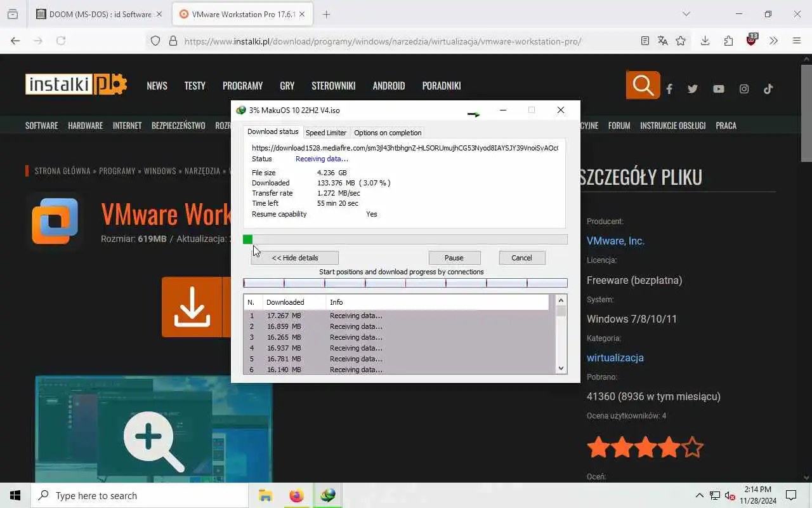812x508 pixels.
Task: Click INSTRUKCJE OBSŁUGI link
Action: click(x=672, y=126)
